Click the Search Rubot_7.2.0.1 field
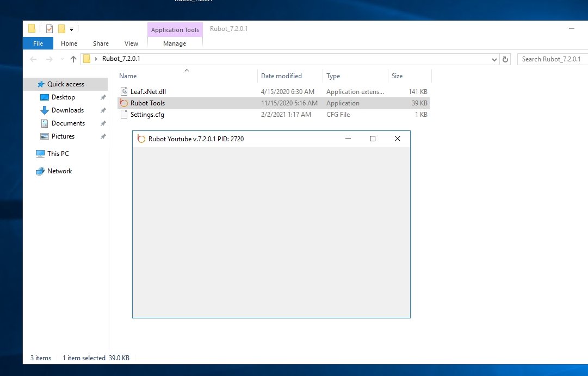The height and width of the screenshot is (376, 588). (x=550, y=59)
